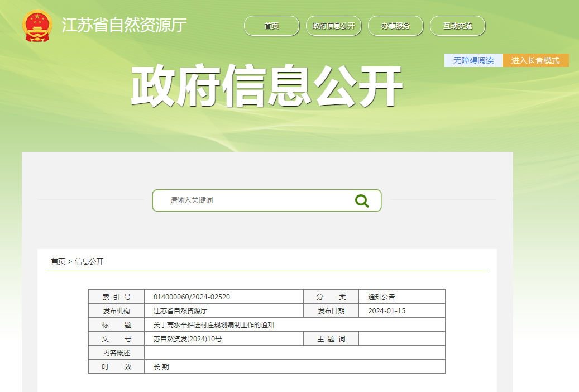Switch to 进入长者模式 elder mode
Image resolution: width=579 pixels, height=392 pixels.
tap(535, 60)
